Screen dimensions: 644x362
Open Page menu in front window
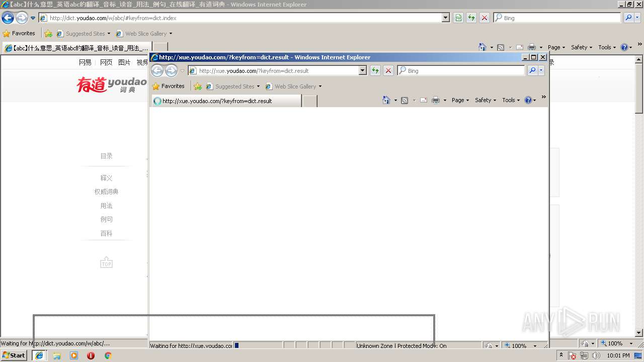[460, 100]
